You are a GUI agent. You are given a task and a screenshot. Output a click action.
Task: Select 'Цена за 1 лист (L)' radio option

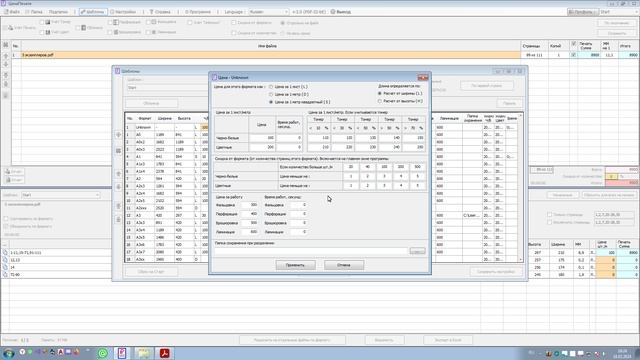[271, 87]
